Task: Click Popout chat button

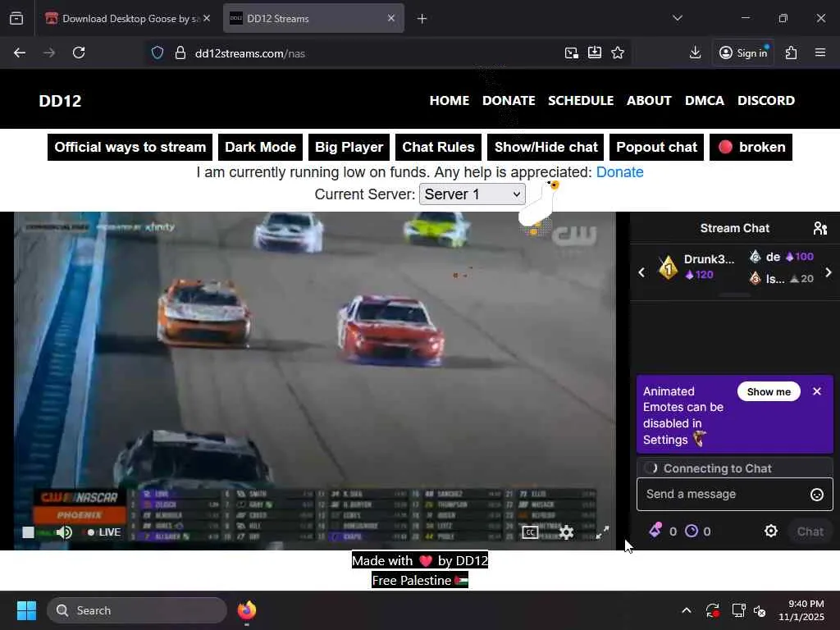Action: pos(656,148)
